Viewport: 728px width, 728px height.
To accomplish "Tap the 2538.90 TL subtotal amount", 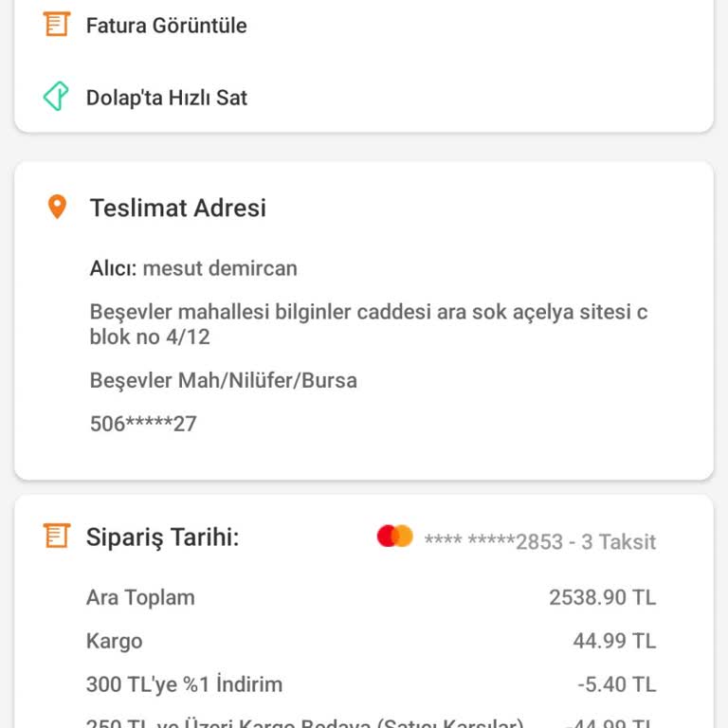I will (602, 597).
